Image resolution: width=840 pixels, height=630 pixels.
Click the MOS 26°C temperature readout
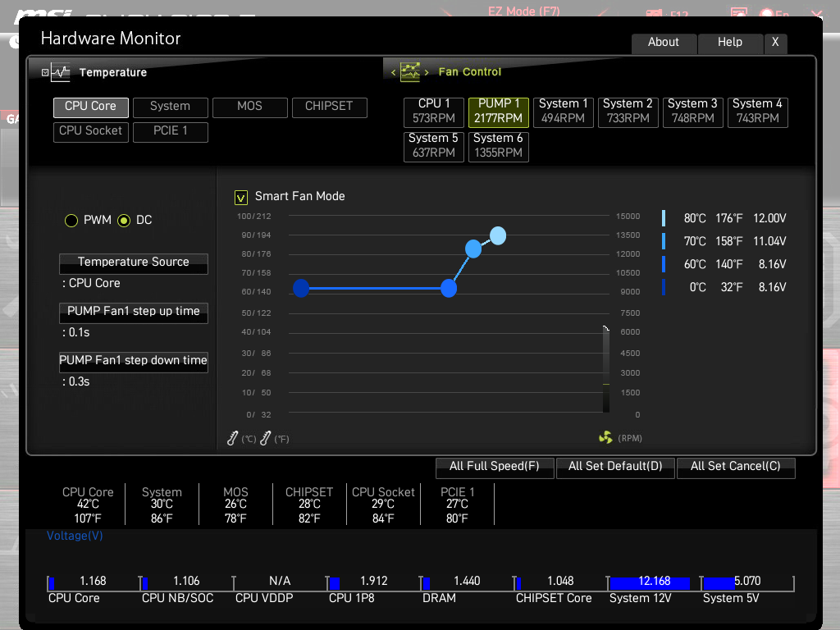click(x=235, y=504)
